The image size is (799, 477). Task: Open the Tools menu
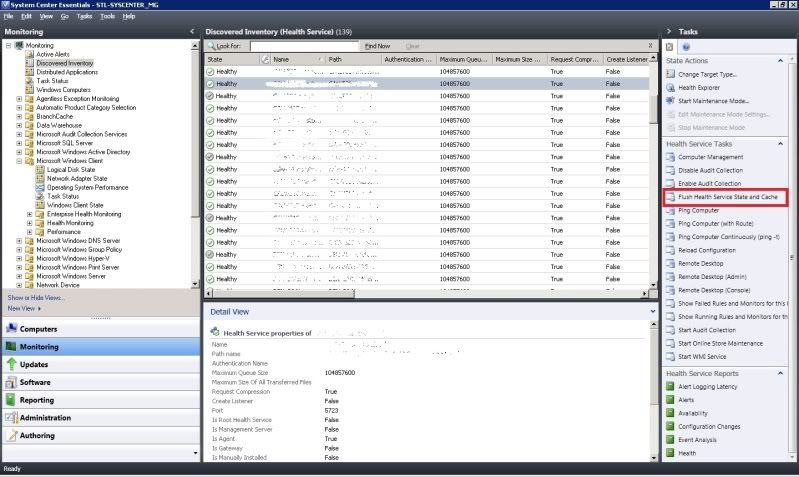click(x=107, y=17)
